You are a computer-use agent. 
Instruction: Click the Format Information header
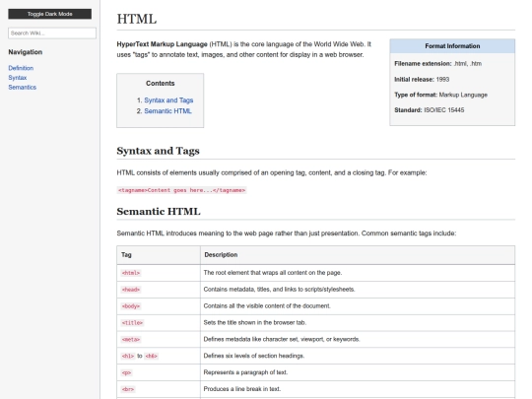pyautogui.click(x=452, y=45)
